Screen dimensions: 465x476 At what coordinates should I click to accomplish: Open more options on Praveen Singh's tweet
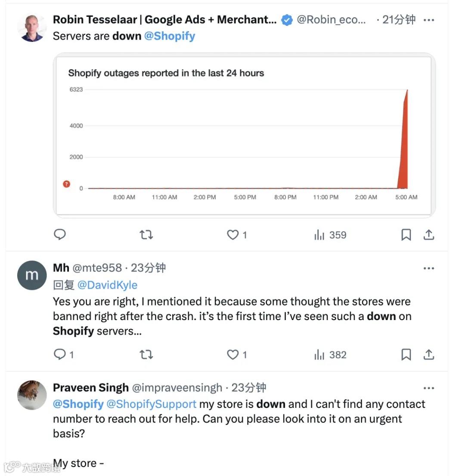pyautogui.click(x=429, y=388)
